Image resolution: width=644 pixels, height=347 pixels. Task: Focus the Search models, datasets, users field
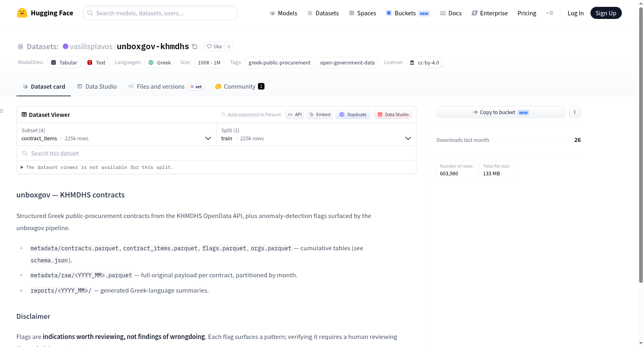point(160,13)
